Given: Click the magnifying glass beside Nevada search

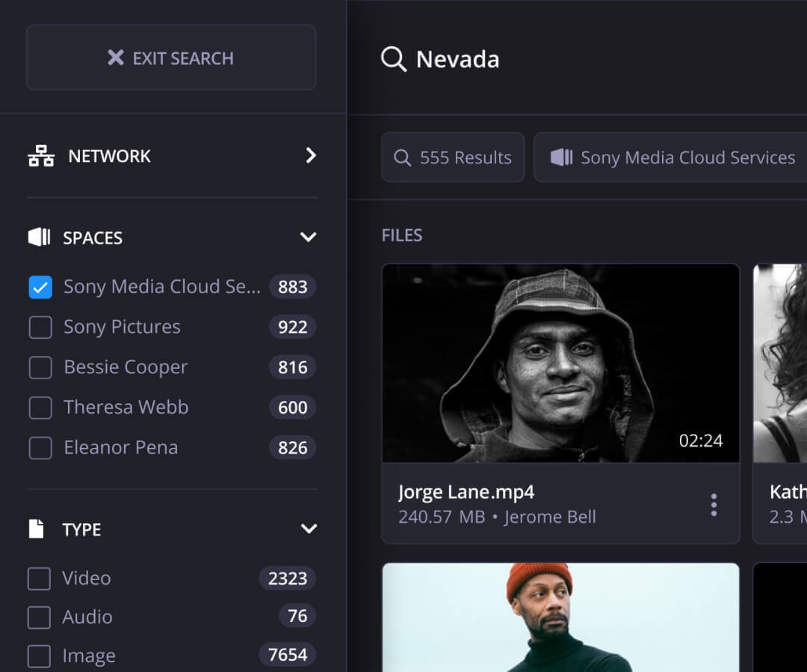Looking at the screenshot, I should point(394,60).
